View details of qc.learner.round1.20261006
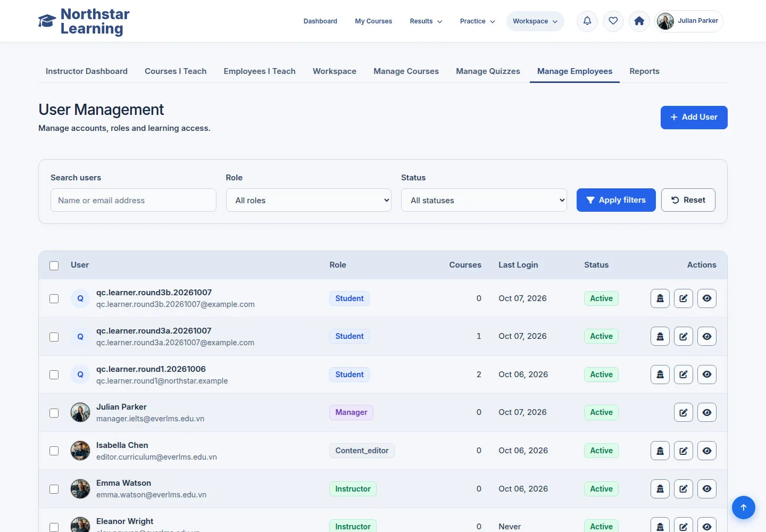Viewport: 766px width, 532px height. coord(707,375)
